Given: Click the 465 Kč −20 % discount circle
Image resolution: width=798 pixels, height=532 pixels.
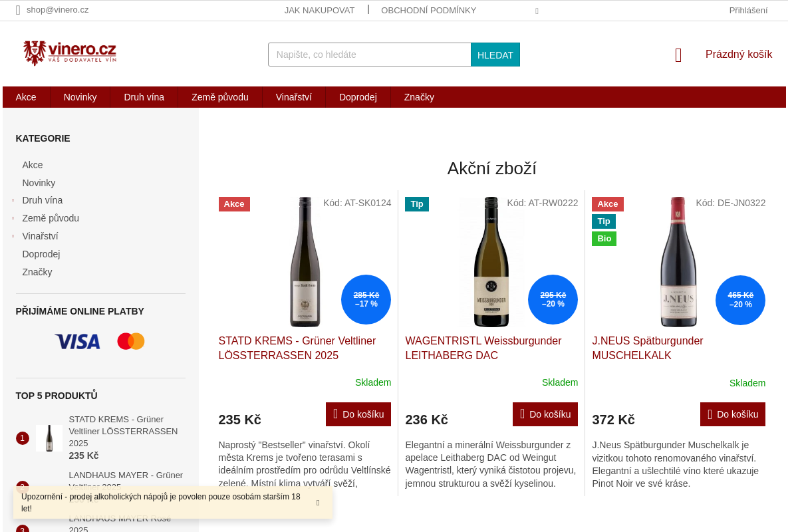Looking at the screenshot, I should (740, 300).
